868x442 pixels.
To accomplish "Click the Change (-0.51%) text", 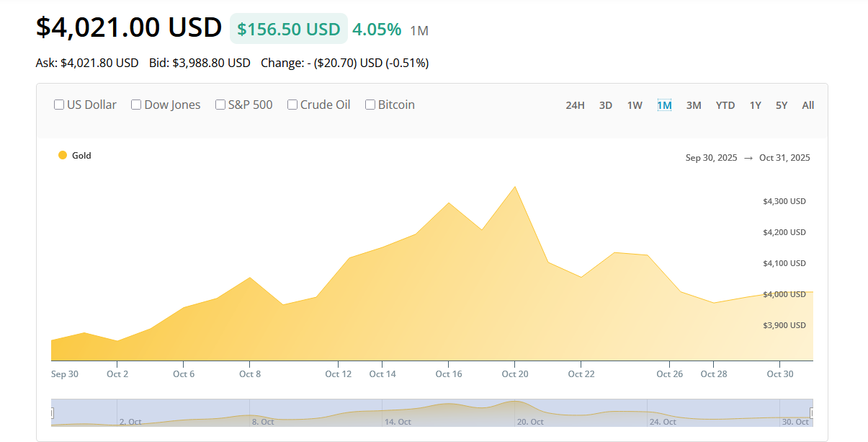I will tap(345, 63).
